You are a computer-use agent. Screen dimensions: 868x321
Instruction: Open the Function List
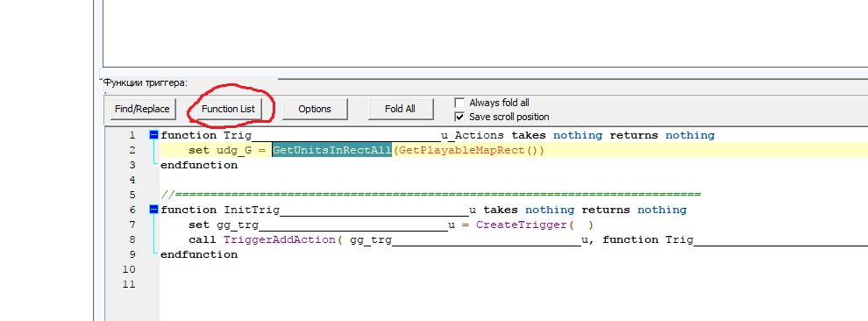[x=228, y=109]
